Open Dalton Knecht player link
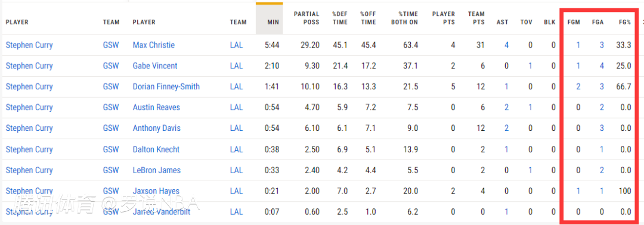 click(156, 149)
